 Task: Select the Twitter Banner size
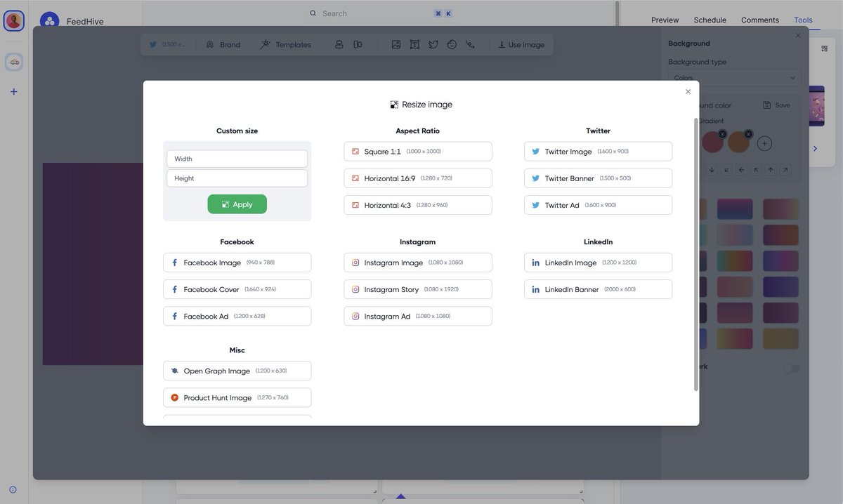click(x=598, y=178)
